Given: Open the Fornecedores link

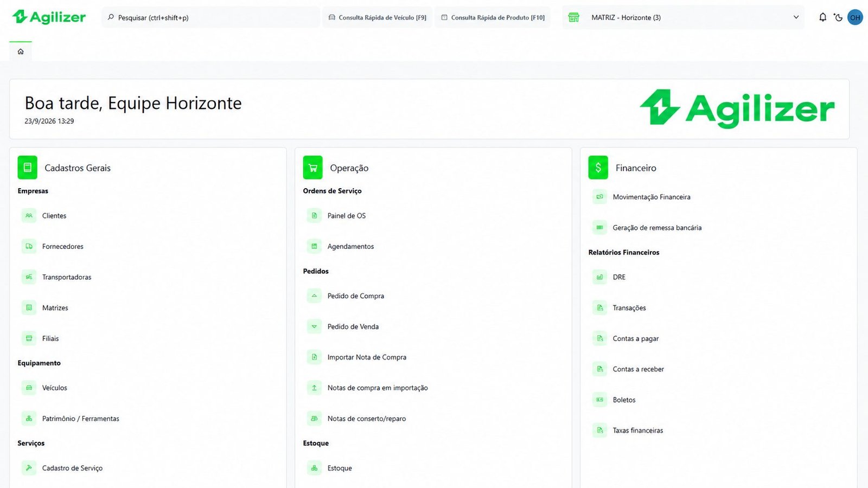Looking at the screenshot, I should click(x=63, y=246).
